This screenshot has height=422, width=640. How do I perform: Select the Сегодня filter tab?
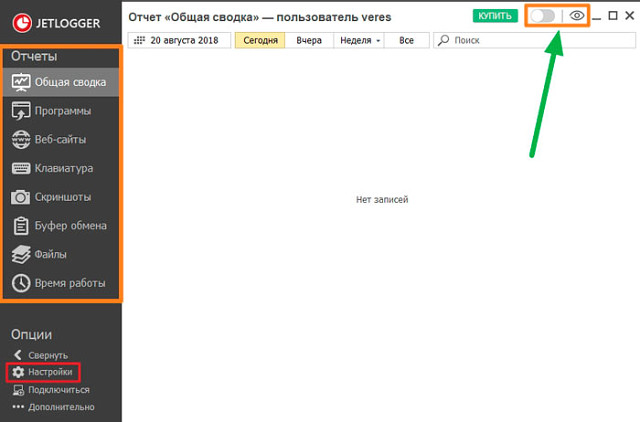[x=261, y=41]
